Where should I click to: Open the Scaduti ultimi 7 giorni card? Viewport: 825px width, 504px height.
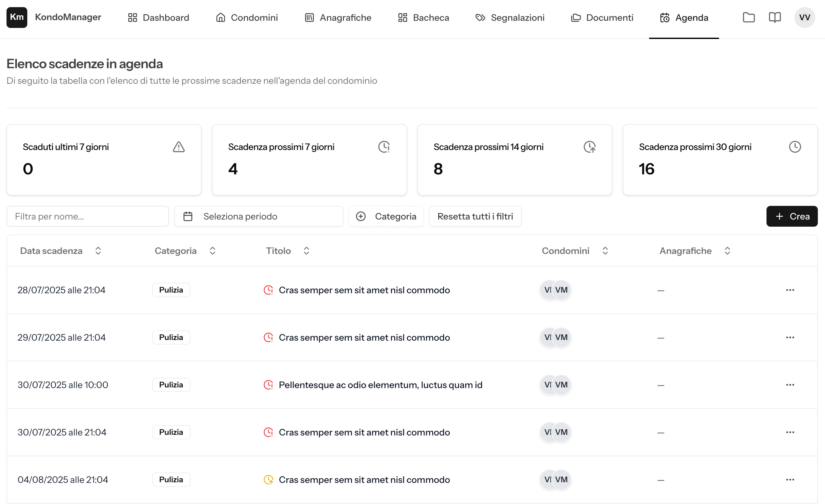coord(104,160)
